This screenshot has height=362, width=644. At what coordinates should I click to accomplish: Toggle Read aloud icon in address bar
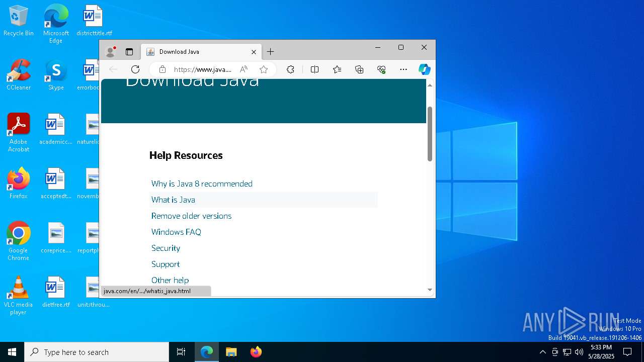click(244, 69)
